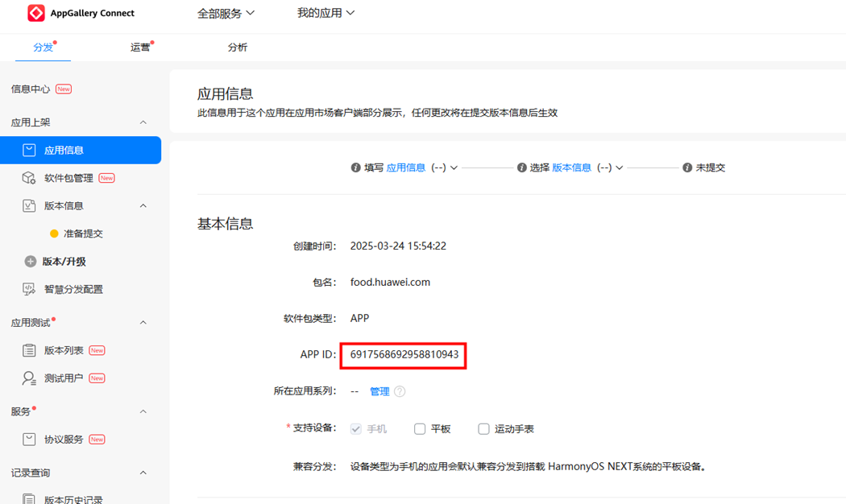Click the 应用信息 sidebar icon
The image size is (846, 504).
click(29, 150)
